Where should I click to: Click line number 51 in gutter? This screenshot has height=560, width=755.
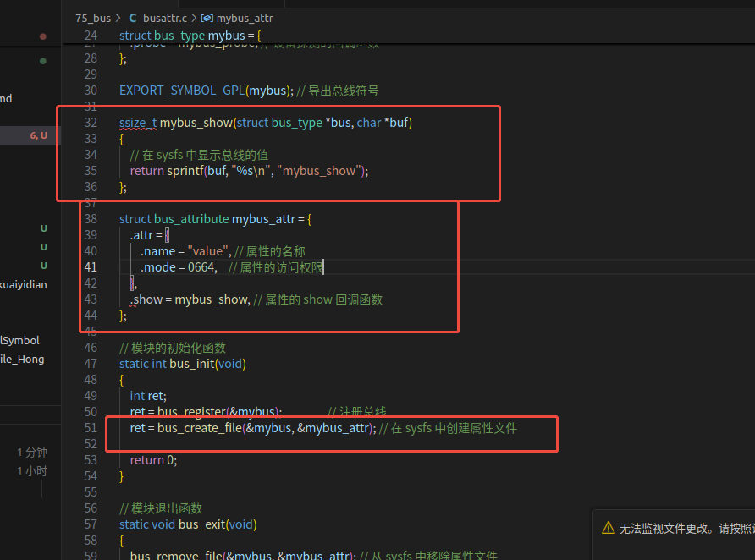91,428
